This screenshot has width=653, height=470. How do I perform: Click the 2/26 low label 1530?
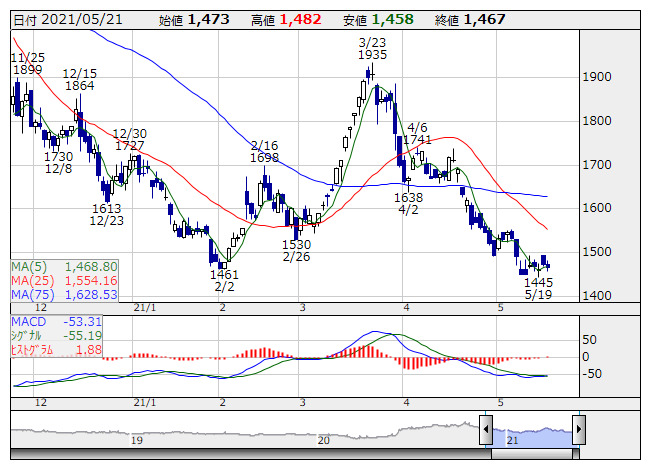point(295,245)
